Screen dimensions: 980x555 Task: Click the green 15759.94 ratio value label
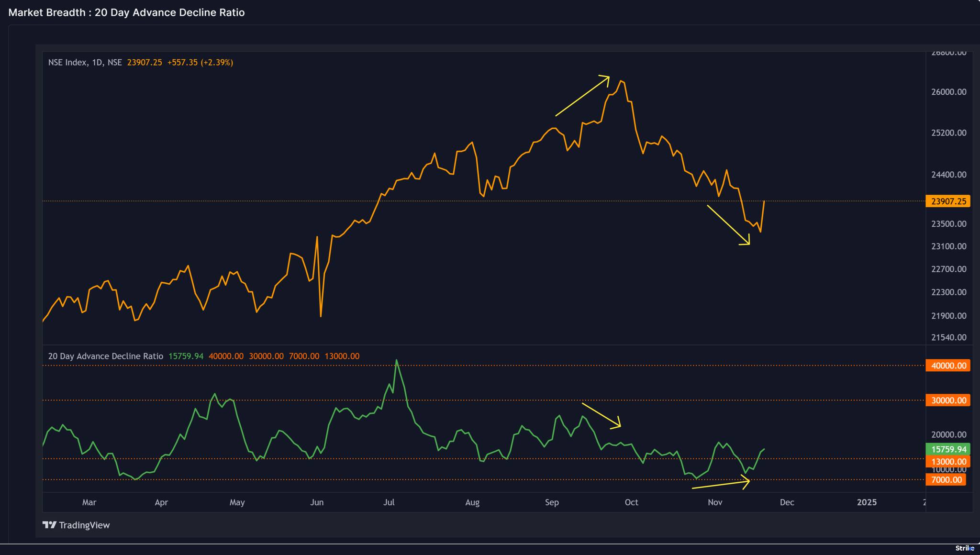click(947, 449)
